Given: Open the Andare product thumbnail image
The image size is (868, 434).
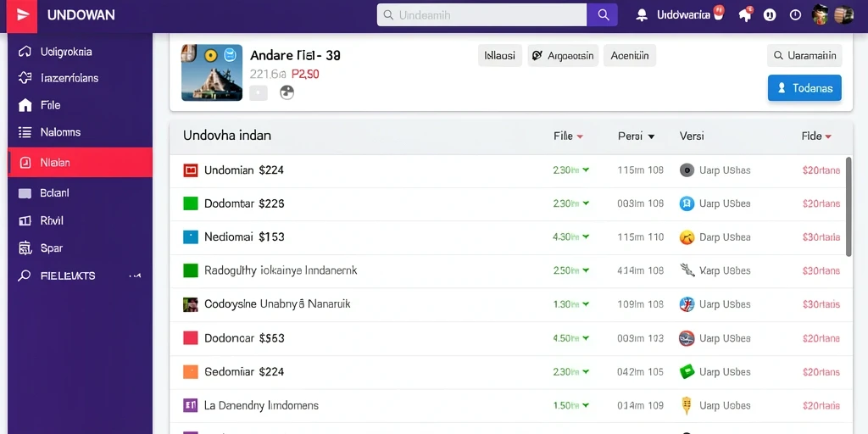Looking at the screenshot, I should click(212, 73).
